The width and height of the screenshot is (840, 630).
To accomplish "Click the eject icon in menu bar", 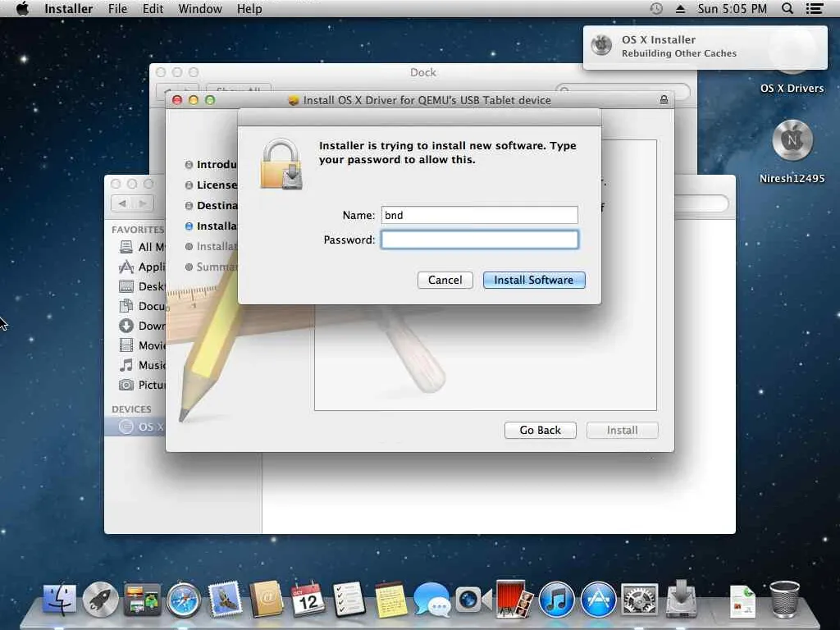I will click(x=680, y=8).
